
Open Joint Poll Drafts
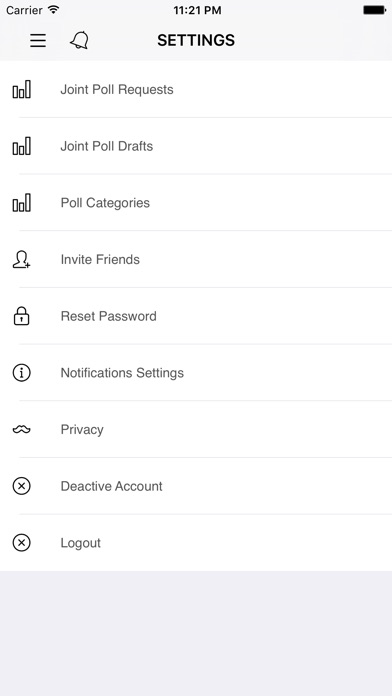196,146
